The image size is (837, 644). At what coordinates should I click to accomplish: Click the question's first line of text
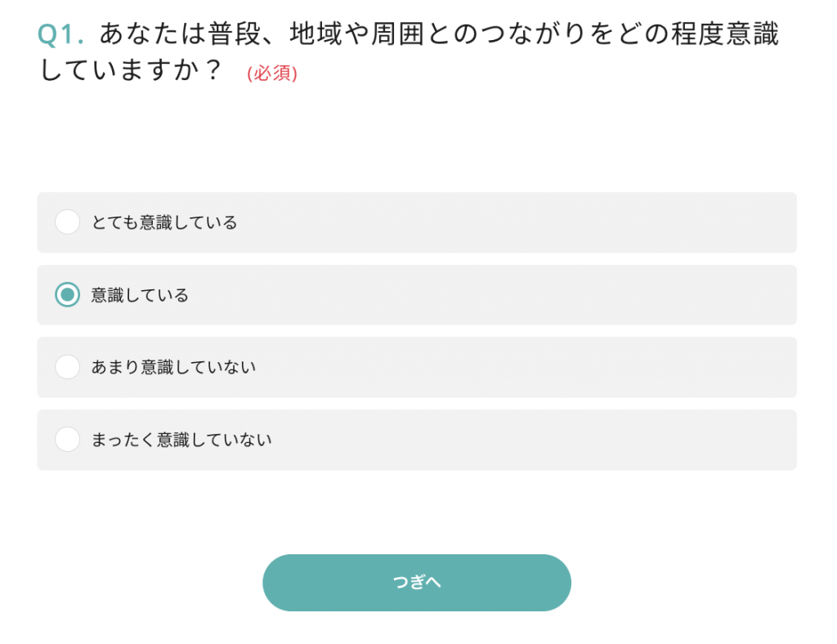439,34
